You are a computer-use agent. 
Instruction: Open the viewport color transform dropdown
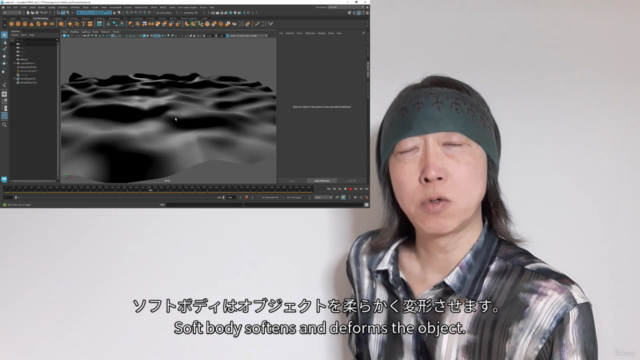tap(249, 36)
